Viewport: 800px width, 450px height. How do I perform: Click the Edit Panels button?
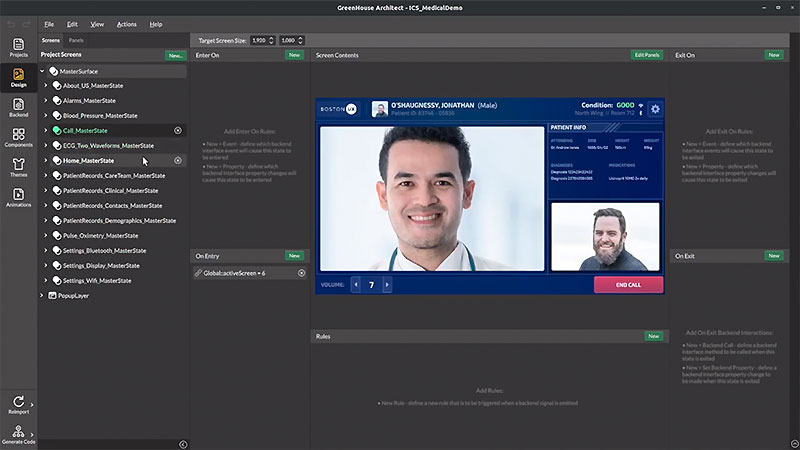[x=646, y=55]
